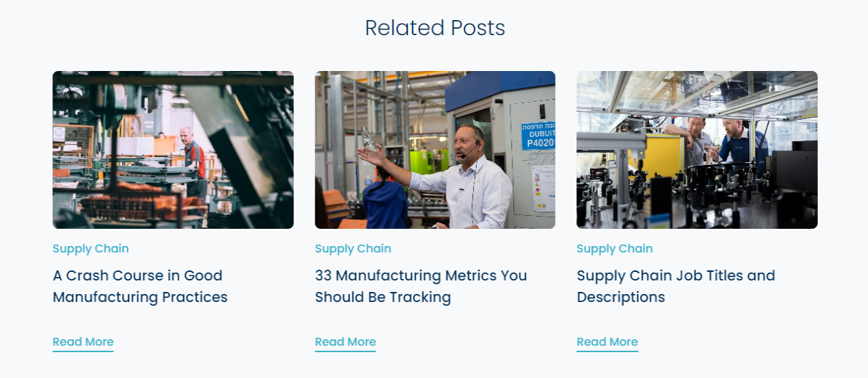Open the optical equipment lab photo thumbnail
This screenshot has height=378, width=868.
696,149
